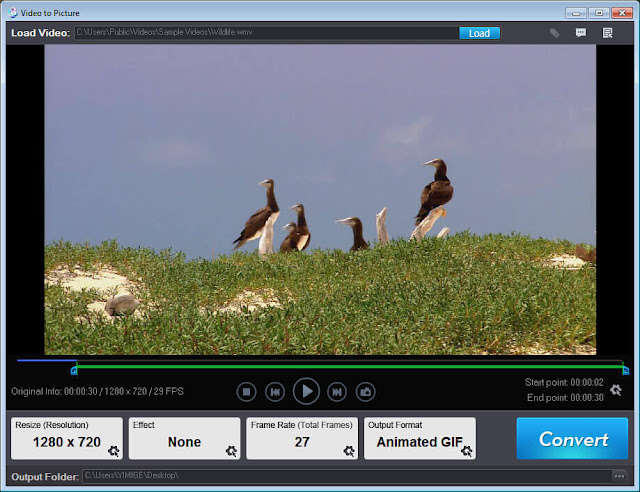This screenshot has width=640, height=492.
Task: Open the document list icon at top right
Action: pyautogui.click(x=607, y=33)
